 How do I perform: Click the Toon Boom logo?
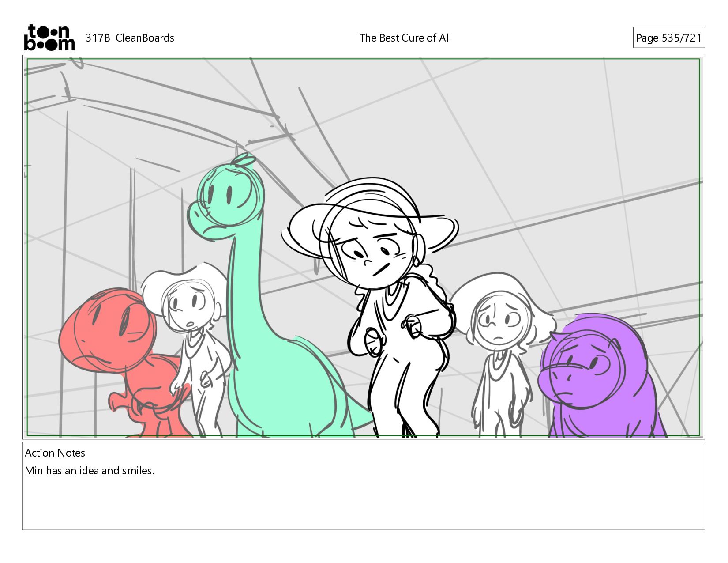pyautogui.click(x=49, y=38)
